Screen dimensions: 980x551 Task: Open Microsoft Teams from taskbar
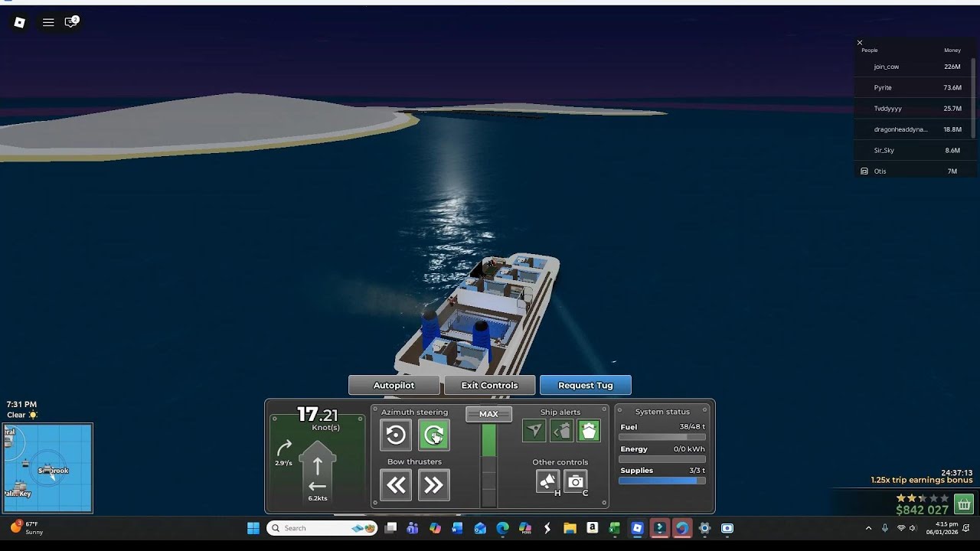413,528
